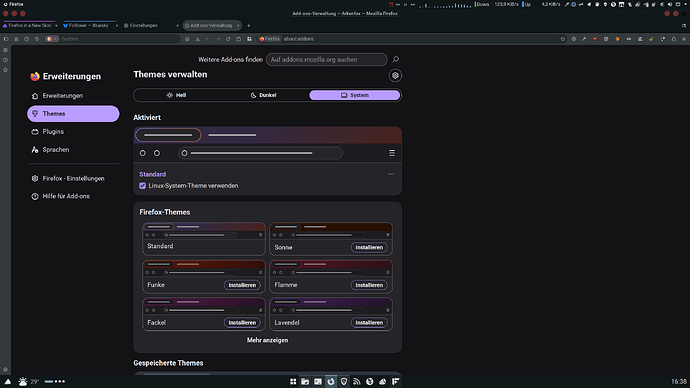Open the downloads panel
Screen dimensions: 690x388
point(198,39)
